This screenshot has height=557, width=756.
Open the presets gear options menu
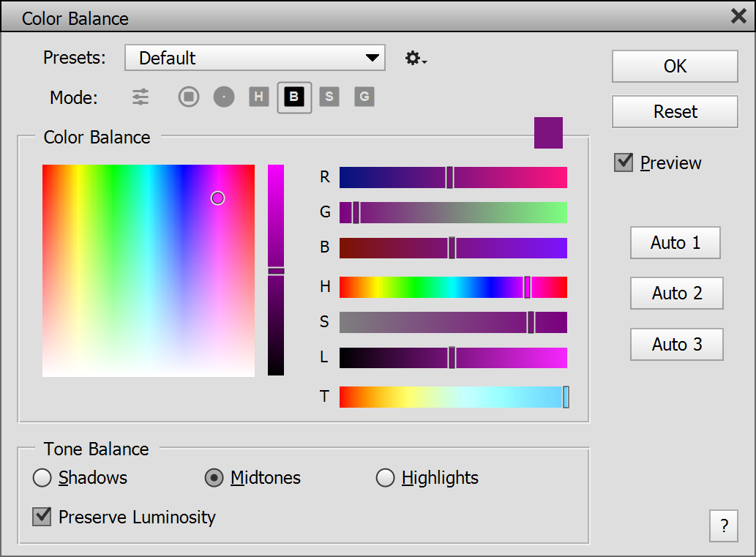(415, 59)
